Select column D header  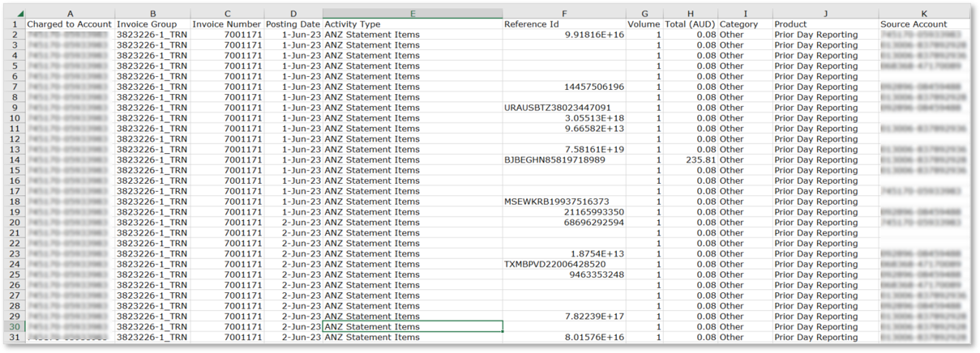pyautogui.click(x=293, y=14)
